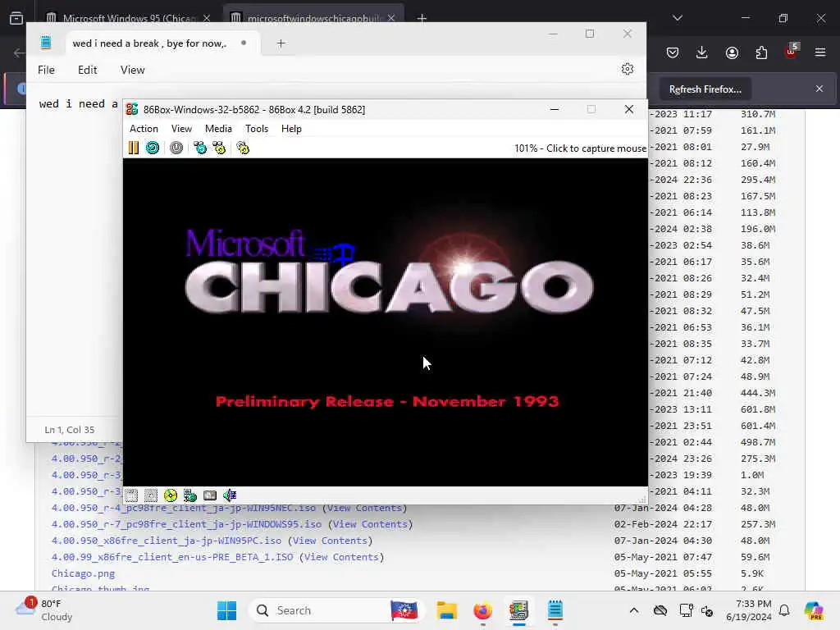This screenshot has height=630, width=840.
Task: Open 4.00.99 PRE_BETA_1.ISO link
Action: coord(172,557)
